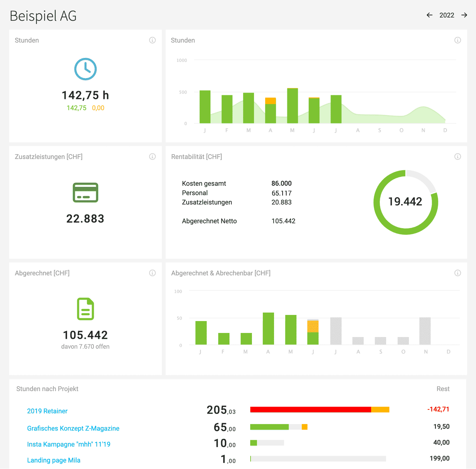Open info icon on Abgerechnet card

click(152, 273)
